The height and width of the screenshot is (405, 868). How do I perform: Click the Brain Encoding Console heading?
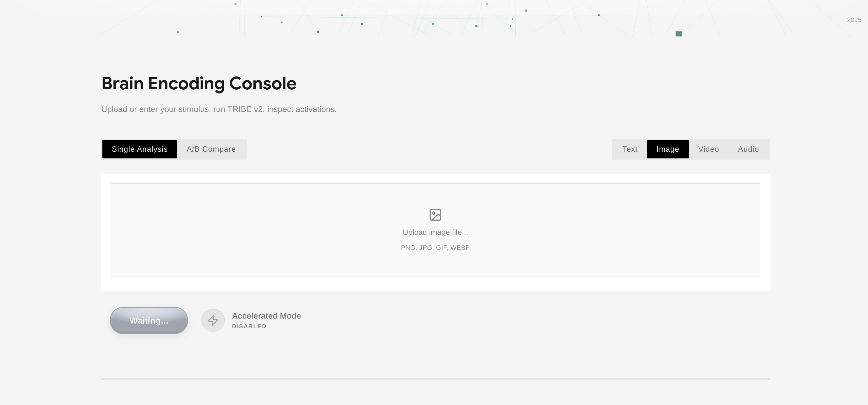tap(199, 83)
